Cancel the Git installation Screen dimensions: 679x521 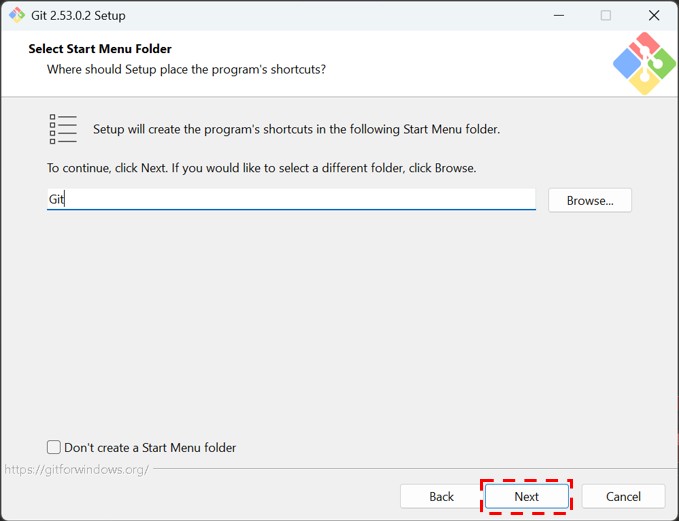pyautogui.click(x=623, y=496)
